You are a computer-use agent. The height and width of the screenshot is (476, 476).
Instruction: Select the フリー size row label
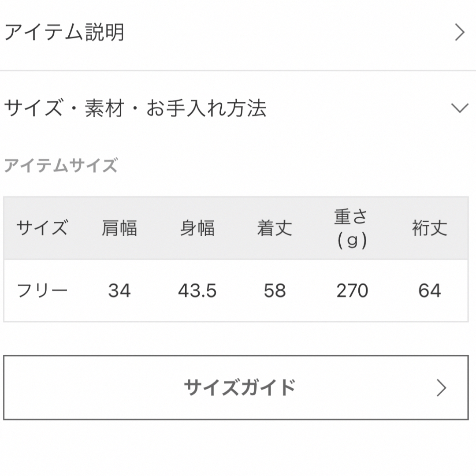point(42,290)
